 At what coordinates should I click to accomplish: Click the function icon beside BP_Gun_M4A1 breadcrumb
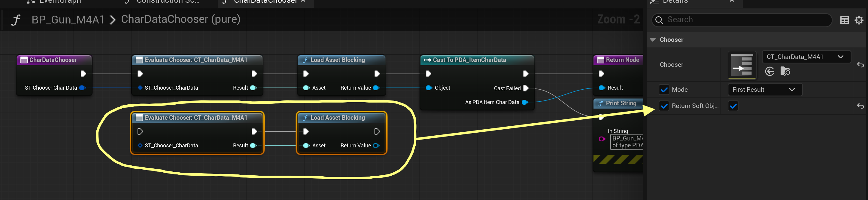pos(16,20)
